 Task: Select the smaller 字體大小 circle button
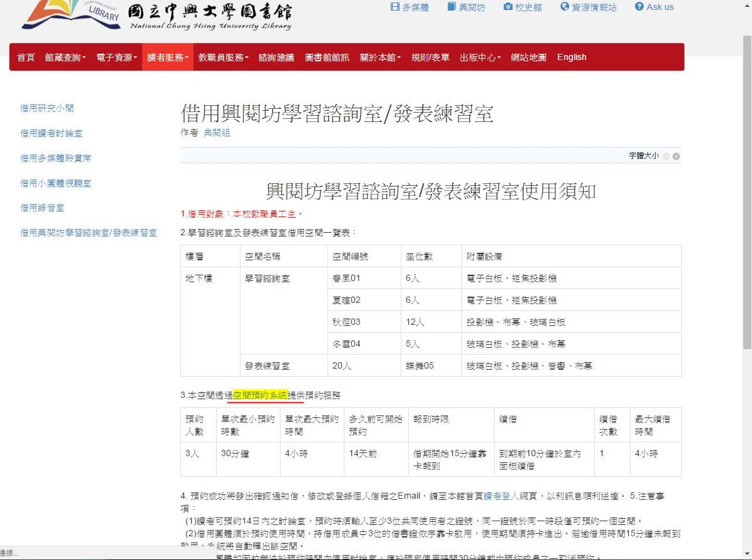(x=666, y=156)
